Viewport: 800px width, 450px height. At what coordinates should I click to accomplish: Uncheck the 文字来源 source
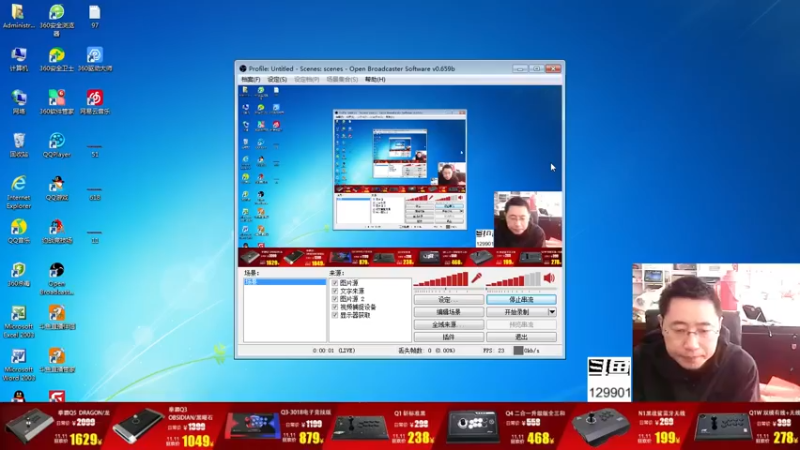[335, 291]
